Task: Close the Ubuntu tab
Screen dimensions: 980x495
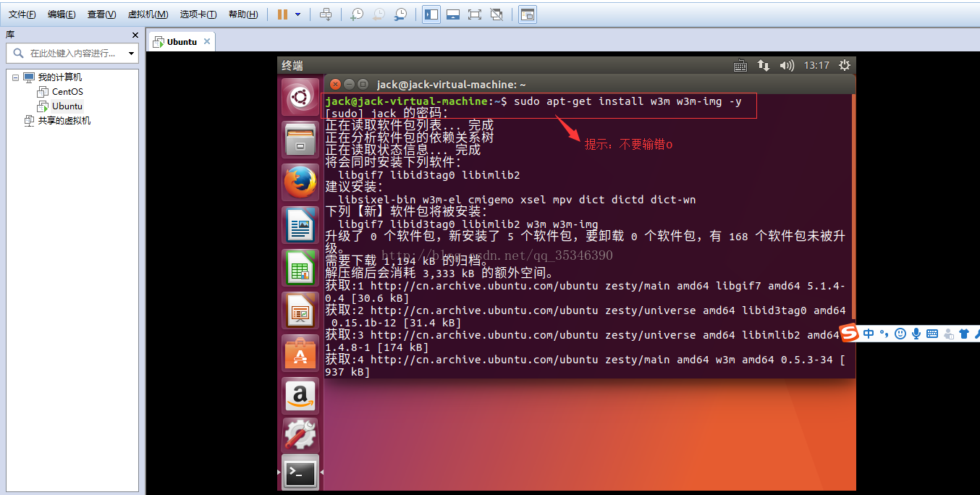Action: (207, 41)
